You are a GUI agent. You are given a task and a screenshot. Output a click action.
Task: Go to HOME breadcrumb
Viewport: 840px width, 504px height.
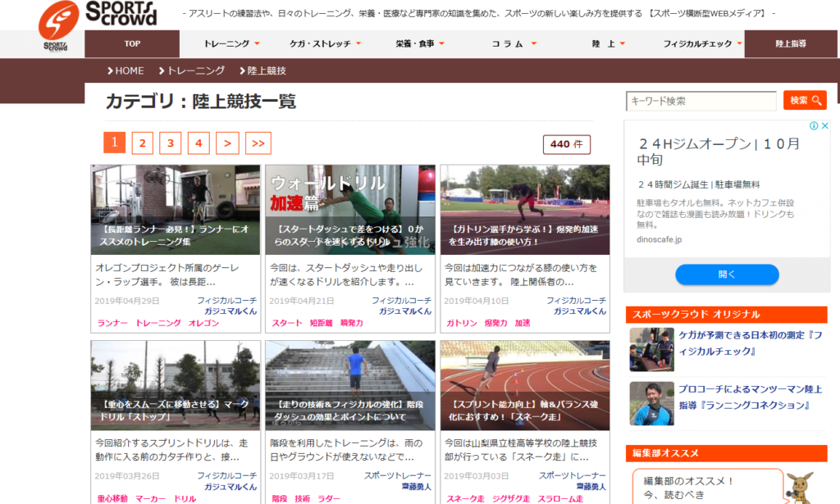tap(126, 70)
